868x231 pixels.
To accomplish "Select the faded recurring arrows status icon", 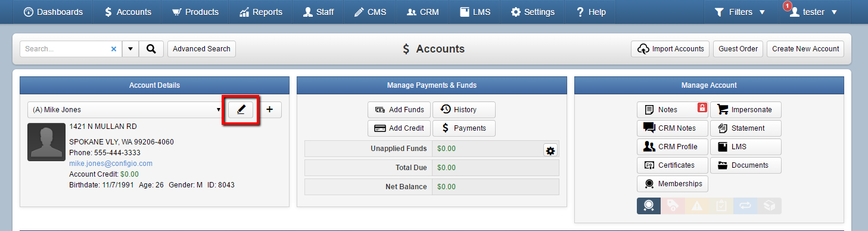I will (x=745, y=206).
